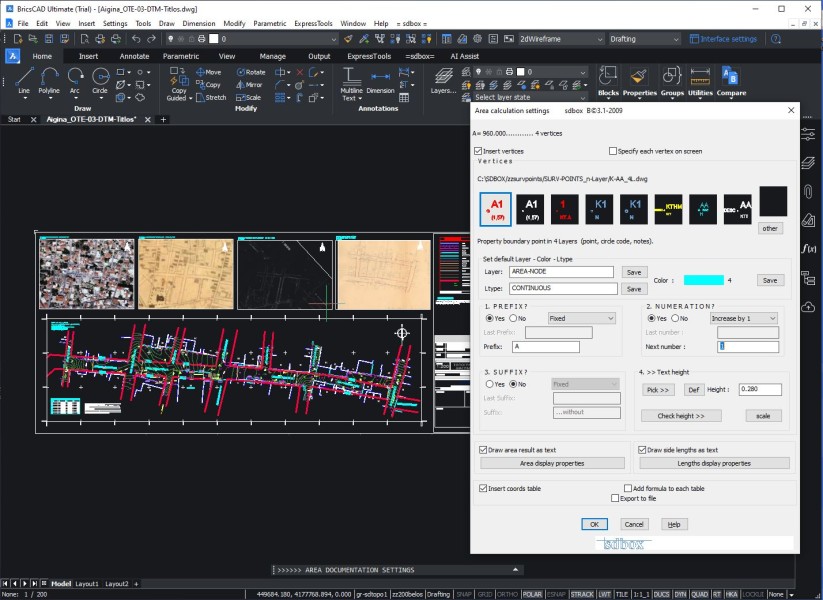Click Cancel in the dialog
Screen dimensions: 823x600
634,524
